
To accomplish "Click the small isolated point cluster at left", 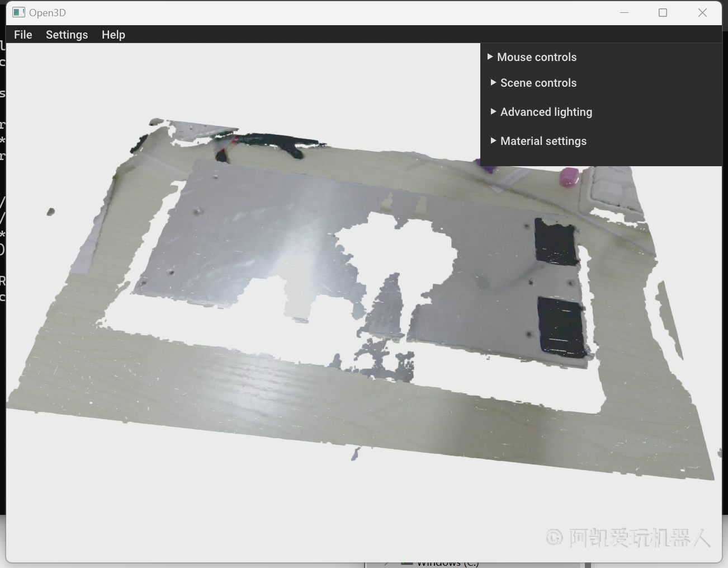I will click(50, 212).
